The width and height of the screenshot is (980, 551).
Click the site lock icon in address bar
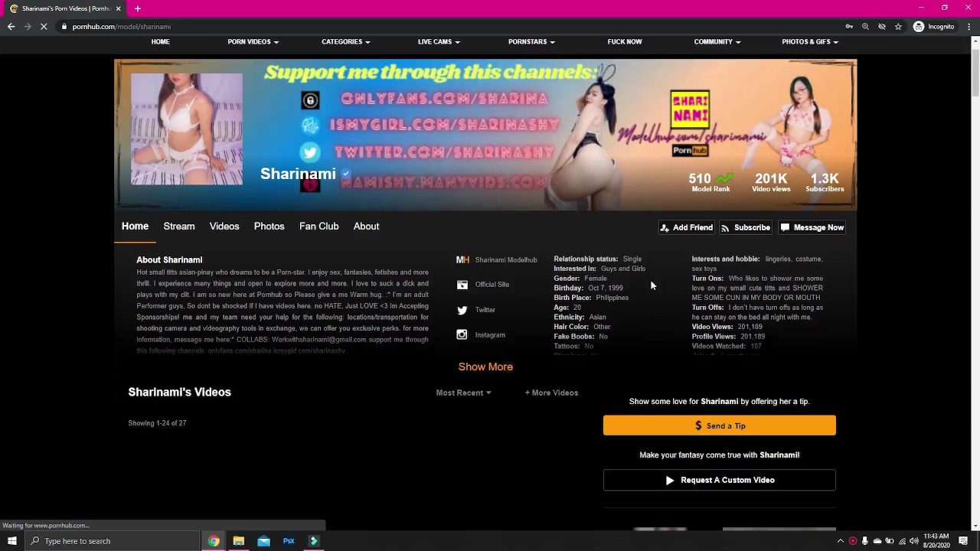(x=65, y=26)
